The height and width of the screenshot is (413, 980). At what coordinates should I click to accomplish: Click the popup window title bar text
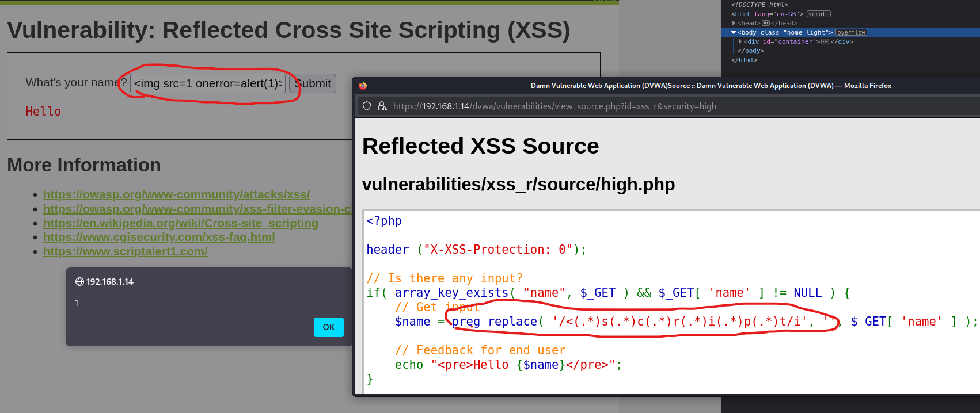711,86
